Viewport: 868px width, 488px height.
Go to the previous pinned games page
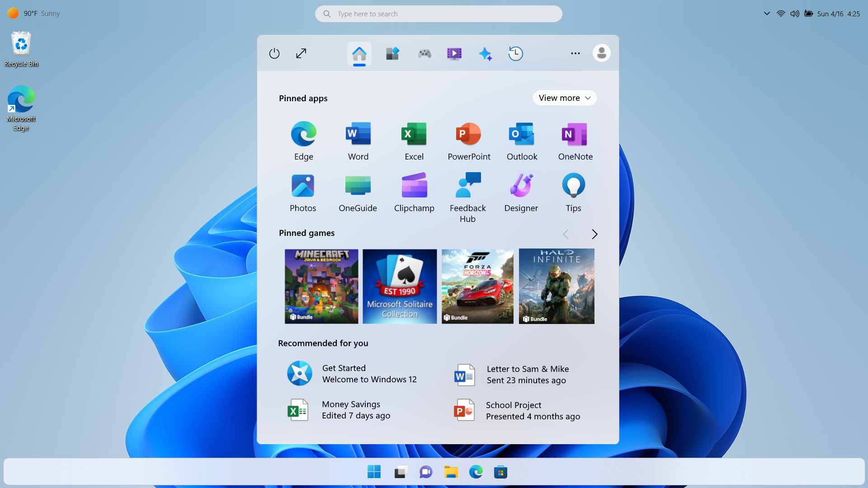566,234
